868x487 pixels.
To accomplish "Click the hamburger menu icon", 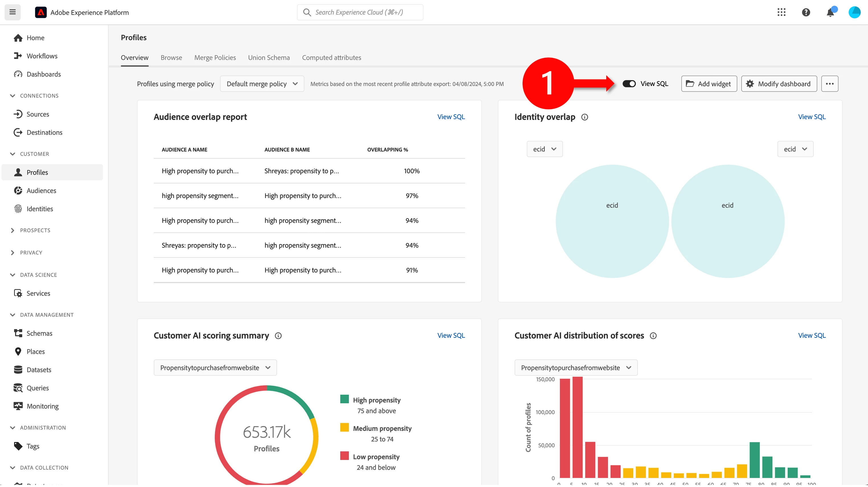I will pos(13,13).
